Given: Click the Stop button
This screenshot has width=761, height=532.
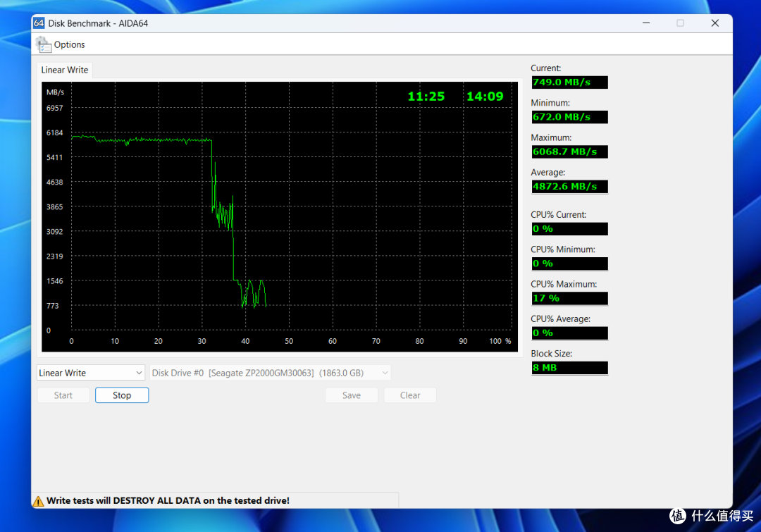Looking at the screenshot, I should pyautogui.click(x=122, y=395).
